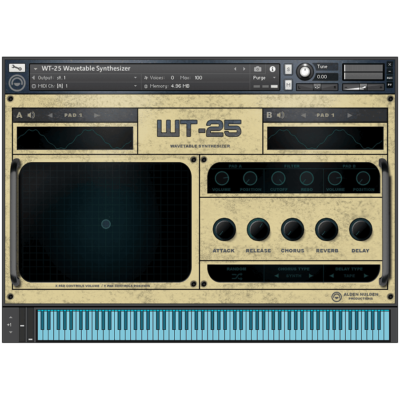400x400 pixels.
Task: Select previous wavetable for oscillator A
Action: 50,115
